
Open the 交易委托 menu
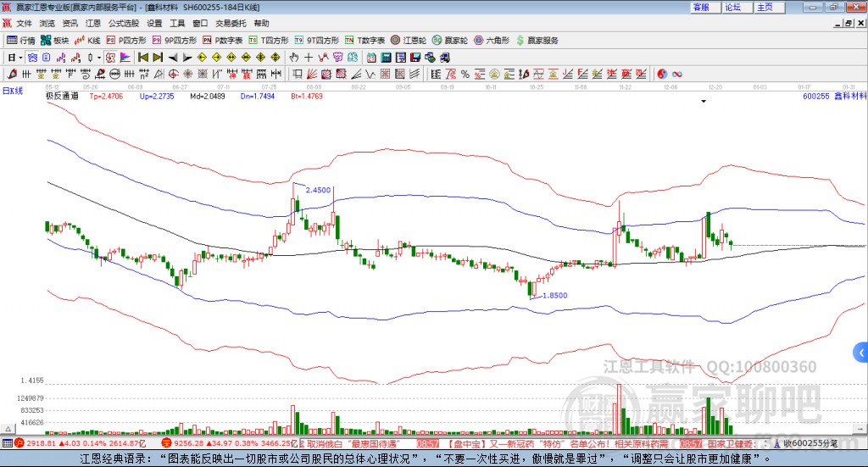(x=231, y=23)
